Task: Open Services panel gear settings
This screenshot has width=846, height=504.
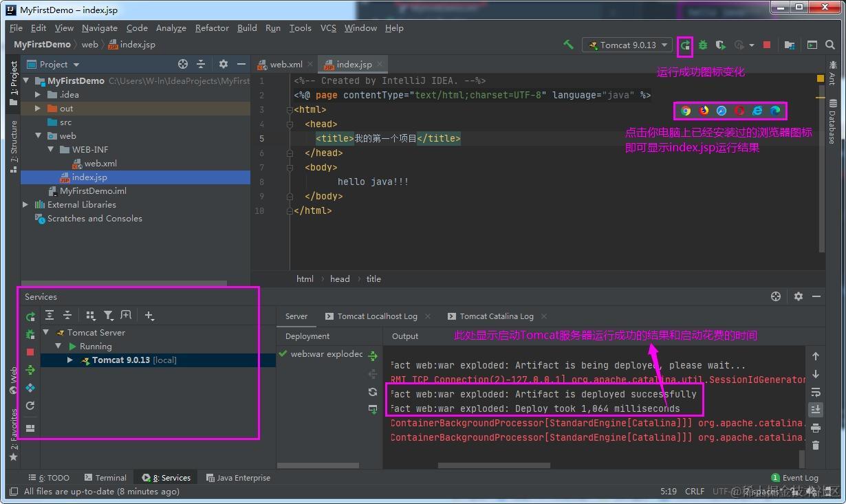Action: coord(798,296)
